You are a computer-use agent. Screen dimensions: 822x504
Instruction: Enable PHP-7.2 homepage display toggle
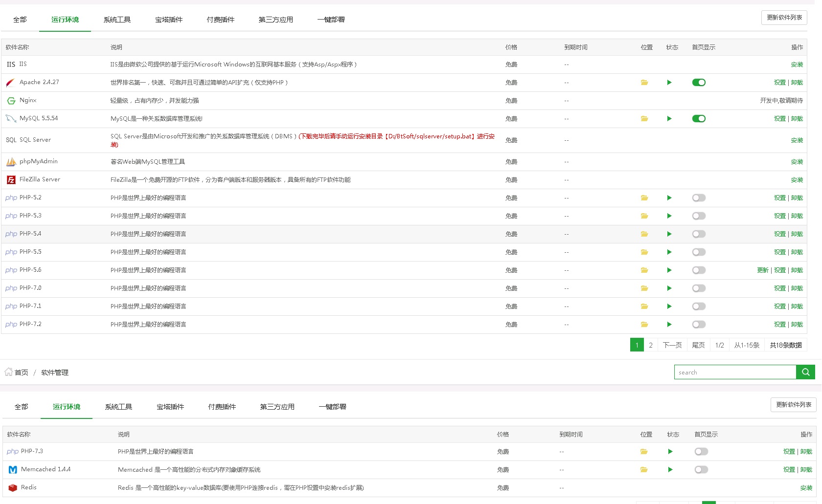click(x=699, y=325)
